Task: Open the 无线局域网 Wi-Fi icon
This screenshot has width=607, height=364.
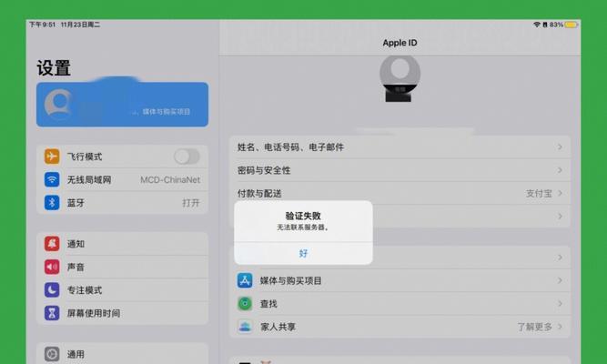Action: point(52,179)
